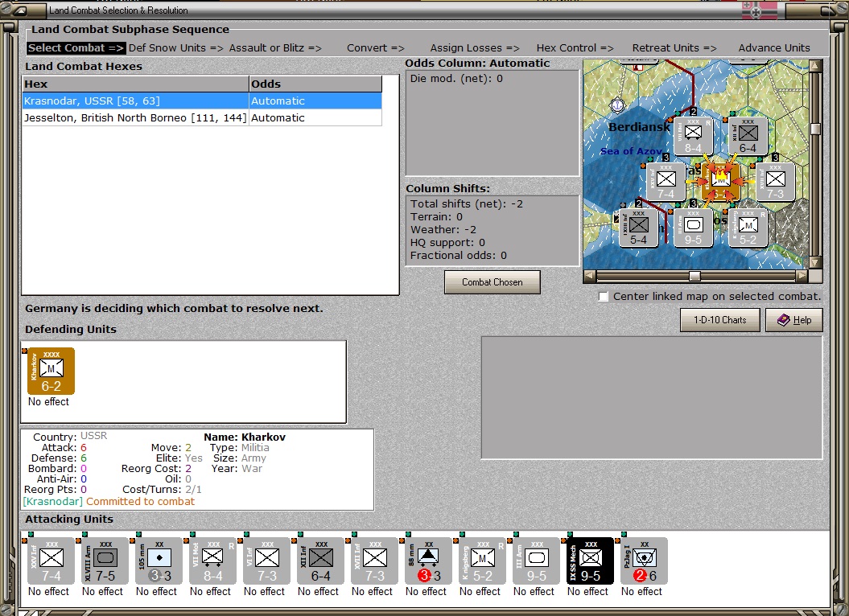Select the III Arm 9-5 attacking unit
The image size is (849, 616).
click(x=536, y=561)
